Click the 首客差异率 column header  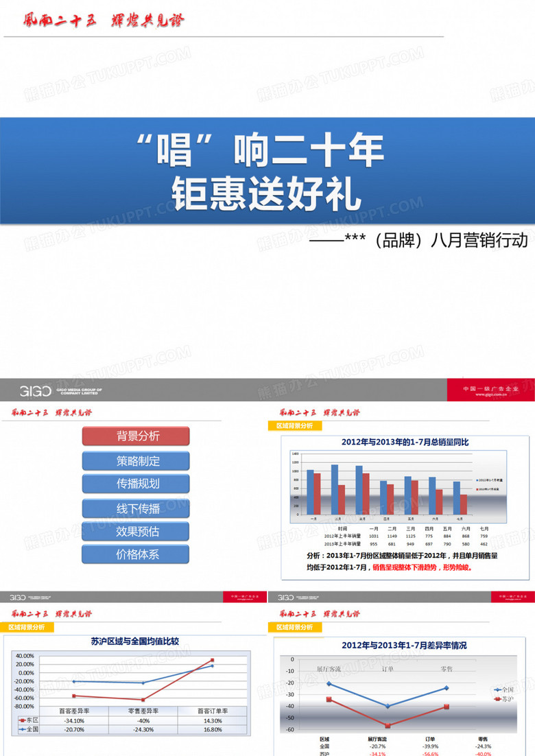pos(74,711)
